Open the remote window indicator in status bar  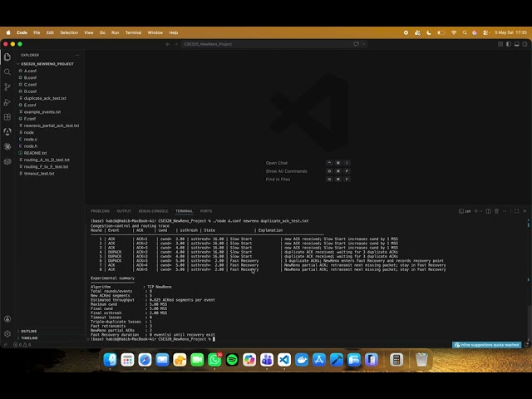coord(5,345)
